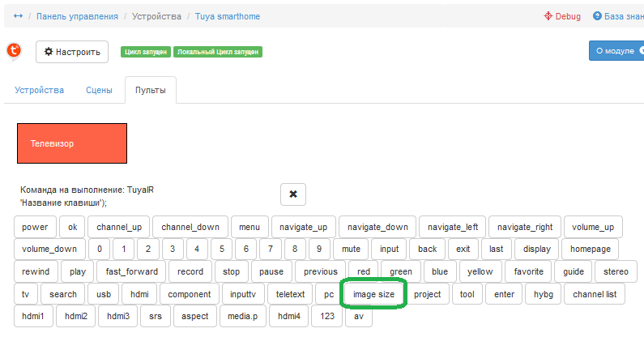This screenshot has width=644, height=337.
Task: Click the X close button above the keys
Action: pyautogui.click(x=293, y=194)
